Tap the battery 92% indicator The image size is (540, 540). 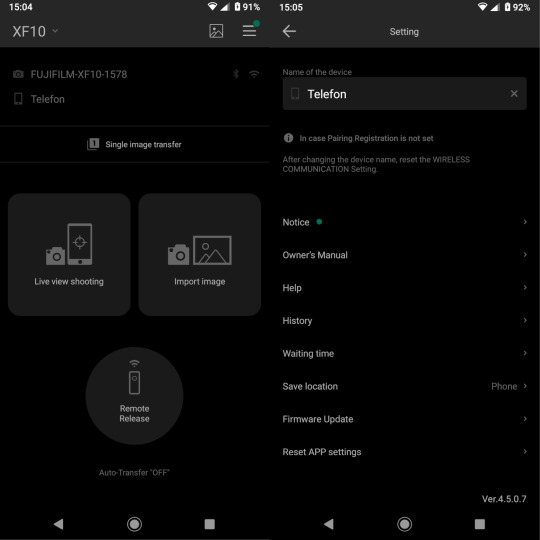517,7
